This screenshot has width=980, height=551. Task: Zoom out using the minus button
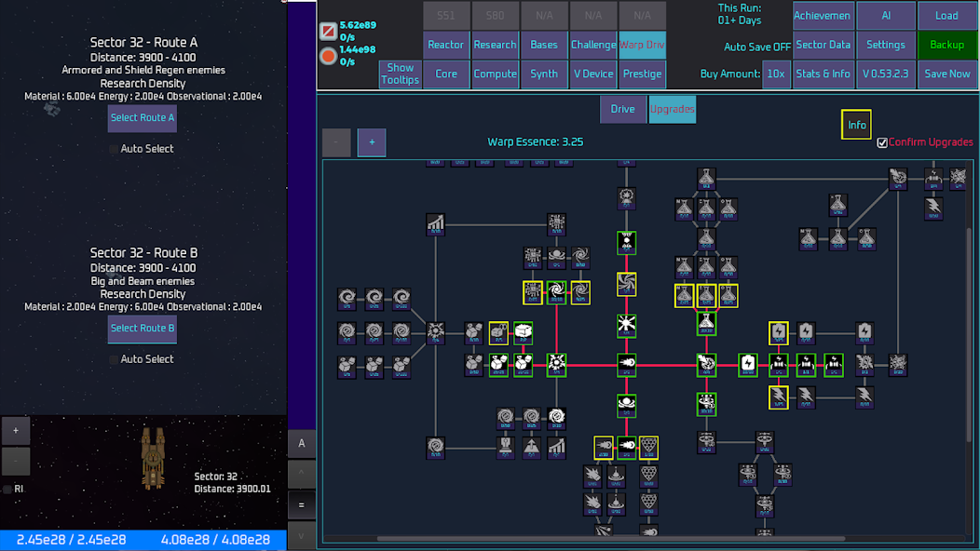click(336, 142)
